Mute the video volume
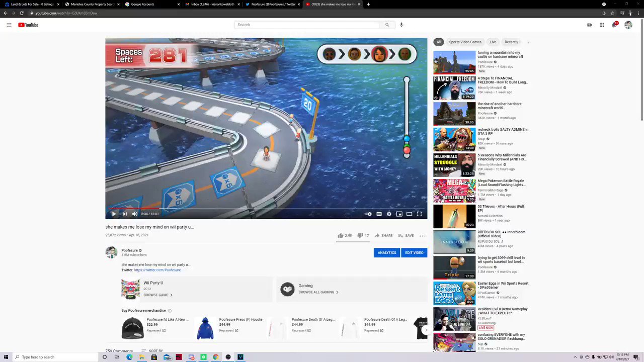 coord(135,214)
